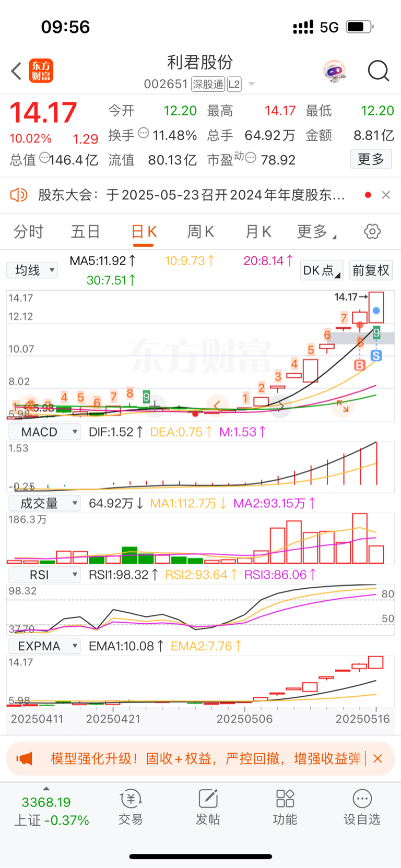Viewport: 401px width, 868px height.
Task: Open chart settings gear icon
Action: (x=372, y=231)
